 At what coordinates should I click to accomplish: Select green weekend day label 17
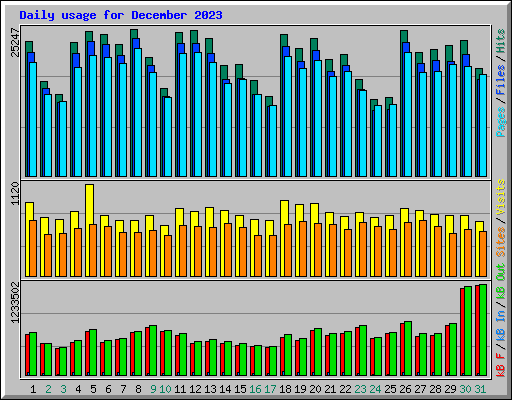point(270,389)
